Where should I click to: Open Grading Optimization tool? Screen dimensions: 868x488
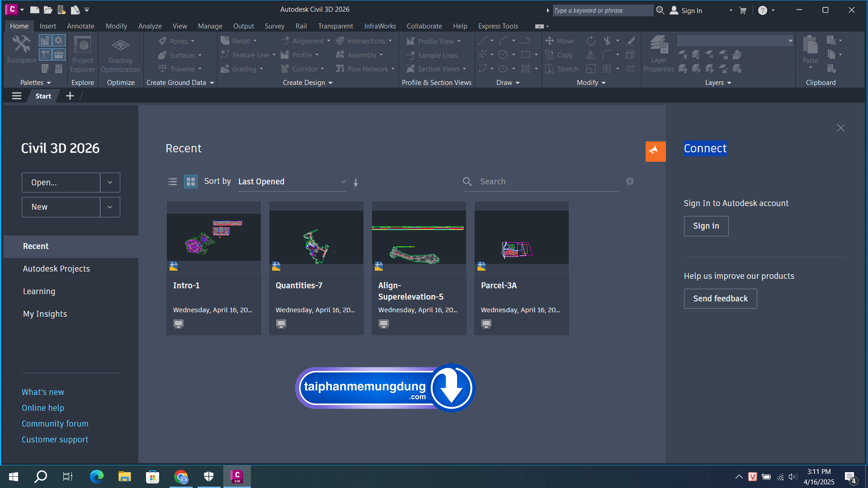[120, 54]
